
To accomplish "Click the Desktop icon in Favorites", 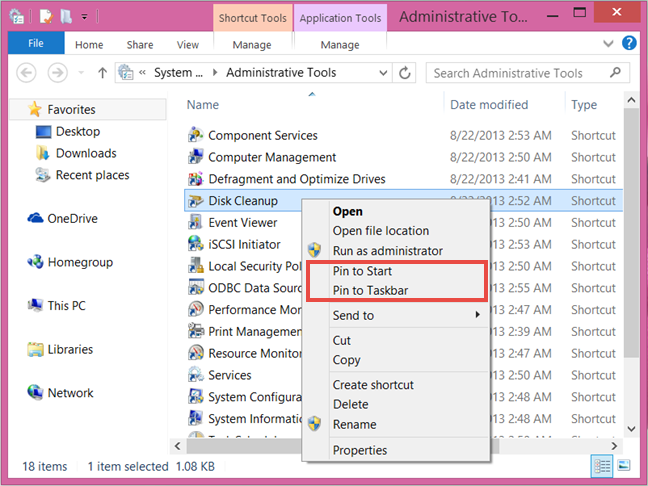I will point(43,132).
